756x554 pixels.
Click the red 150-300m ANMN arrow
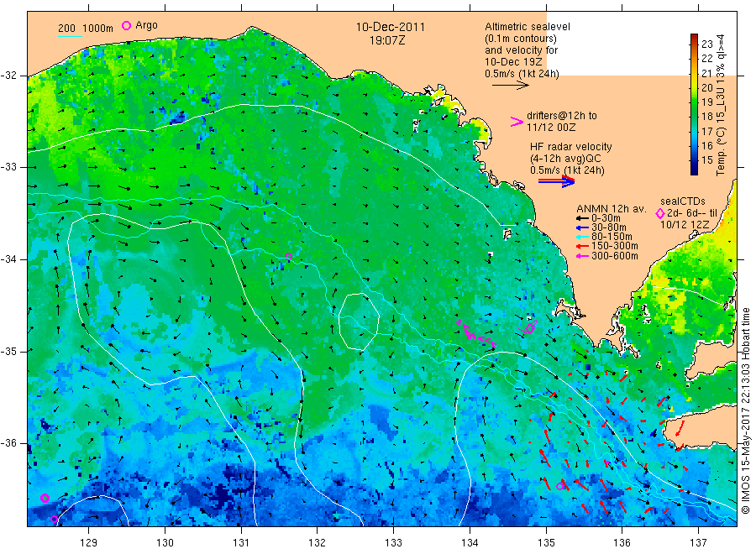pos(582,247)
